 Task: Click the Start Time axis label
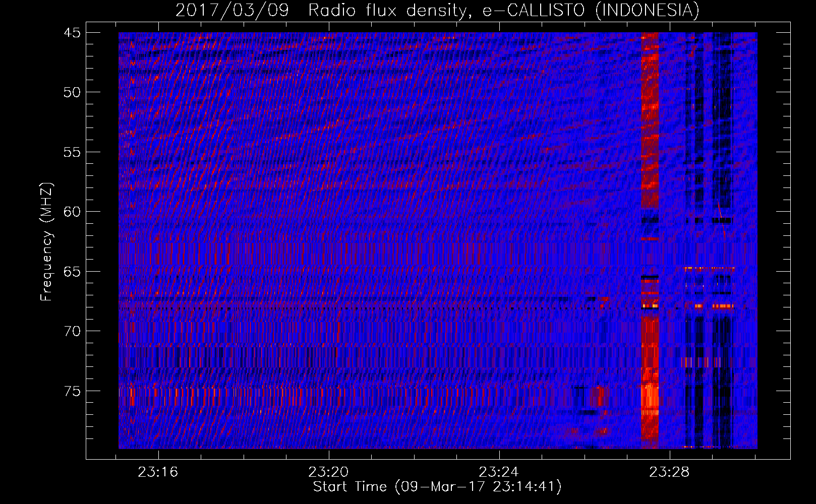point(437,487)
